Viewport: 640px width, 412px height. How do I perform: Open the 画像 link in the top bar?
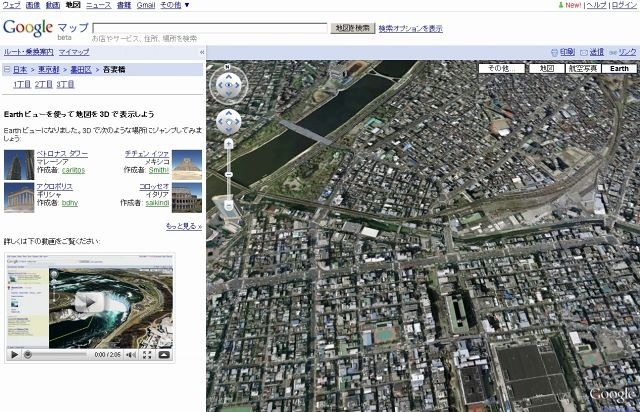click(33, 5)
